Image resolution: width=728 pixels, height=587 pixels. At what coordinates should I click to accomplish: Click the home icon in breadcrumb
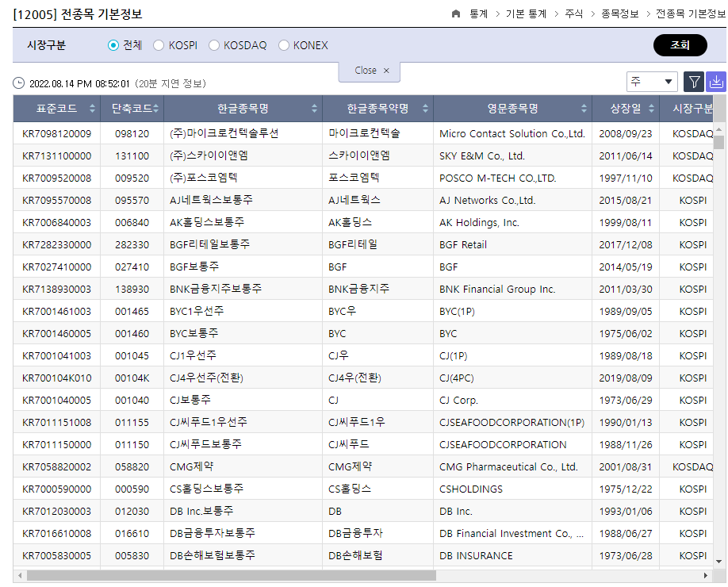tap(455, 14)
